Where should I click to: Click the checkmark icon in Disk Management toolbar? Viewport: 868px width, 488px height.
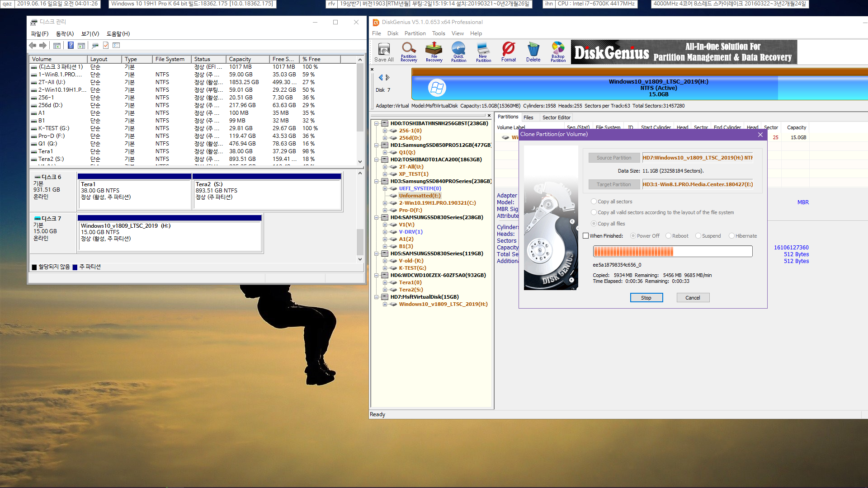(x=106, y=45)
